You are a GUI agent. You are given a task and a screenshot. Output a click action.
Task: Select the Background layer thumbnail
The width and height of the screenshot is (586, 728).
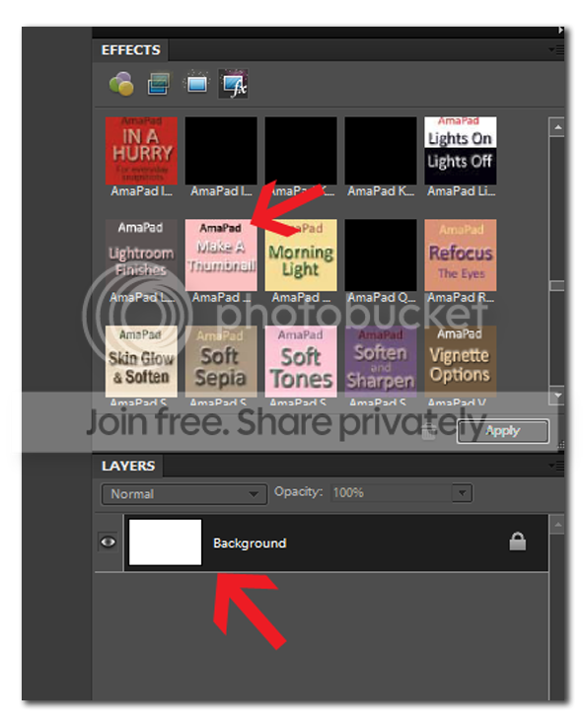(166, 543)
